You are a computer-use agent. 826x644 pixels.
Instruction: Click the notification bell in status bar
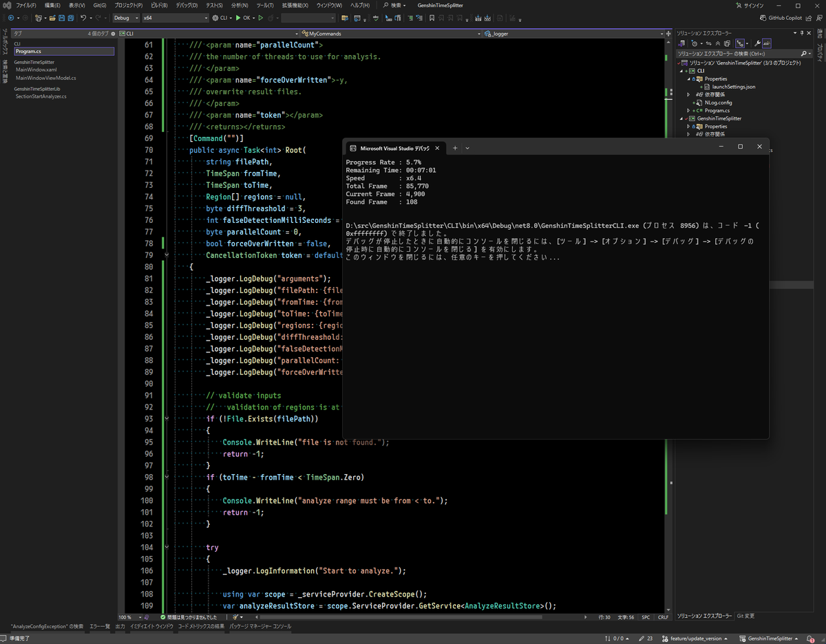[x=810, y=638]
